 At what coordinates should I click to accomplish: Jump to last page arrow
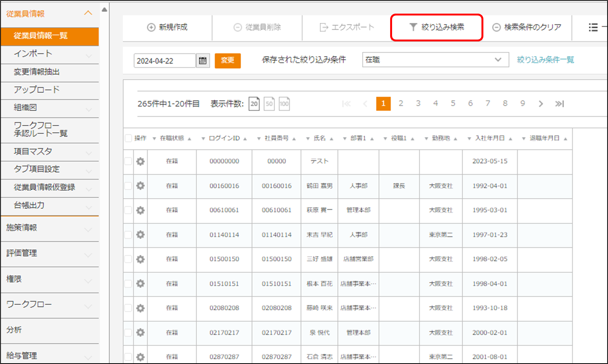(559, 104)
